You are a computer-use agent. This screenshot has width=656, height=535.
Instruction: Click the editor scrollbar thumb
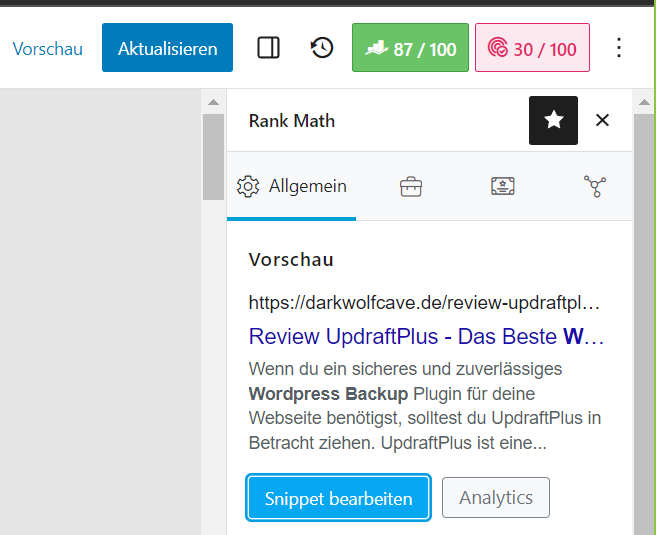click(x=213, y=157)
